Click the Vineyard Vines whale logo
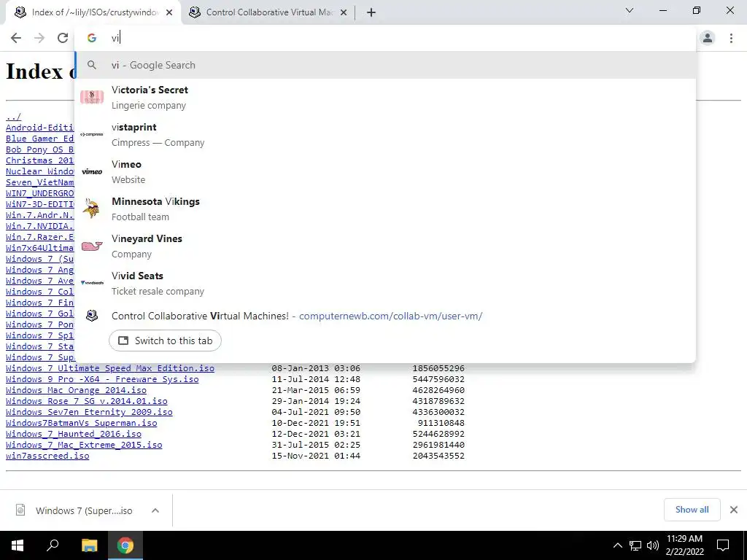This screenshot has height=560, width=747. click(92, 246)
